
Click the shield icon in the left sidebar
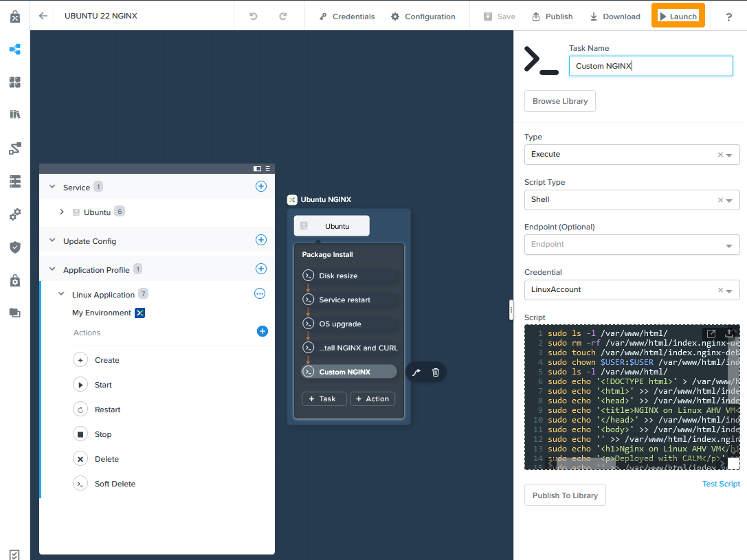pyautogui.click(x=14, y=247)
